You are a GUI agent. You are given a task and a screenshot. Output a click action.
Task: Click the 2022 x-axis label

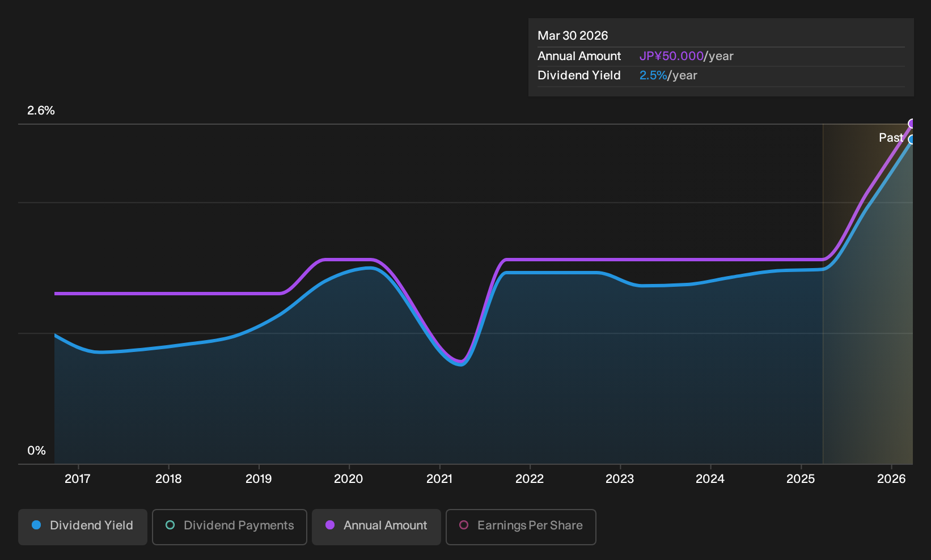[x=530, y=479]
